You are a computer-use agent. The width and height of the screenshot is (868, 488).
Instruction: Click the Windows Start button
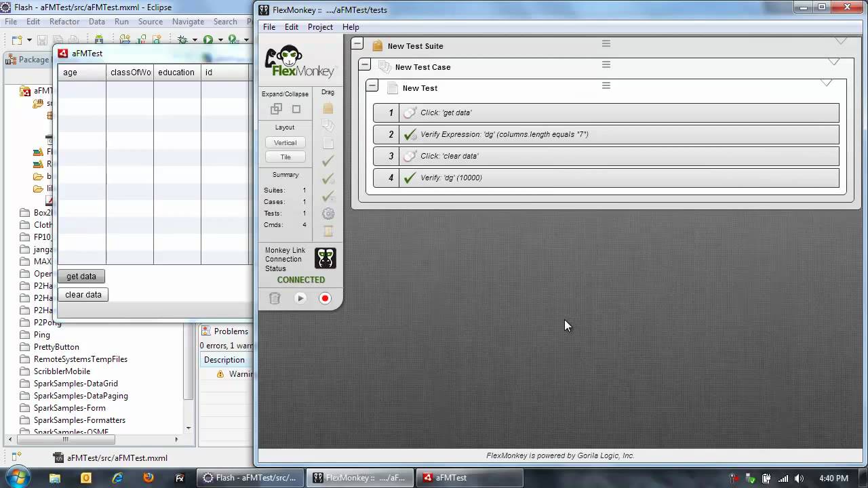tap(17, 477)
